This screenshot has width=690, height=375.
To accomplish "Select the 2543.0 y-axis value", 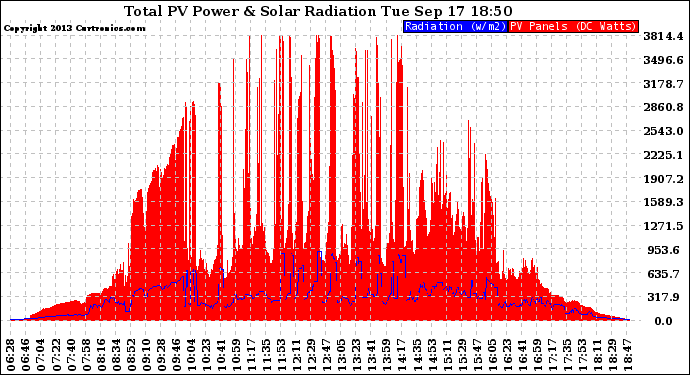I will coord(663,131).
